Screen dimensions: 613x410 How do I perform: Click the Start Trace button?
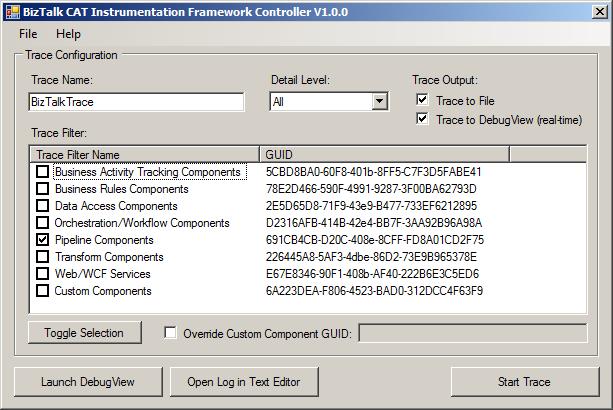coord(525,382)
